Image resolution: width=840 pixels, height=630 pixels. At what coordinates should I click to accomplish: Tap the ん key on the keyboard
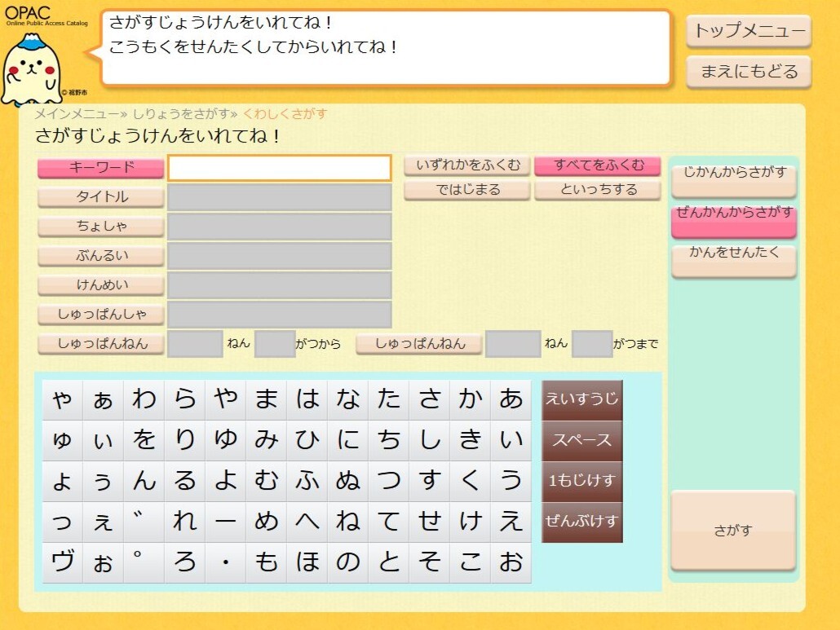pos(144,482)
